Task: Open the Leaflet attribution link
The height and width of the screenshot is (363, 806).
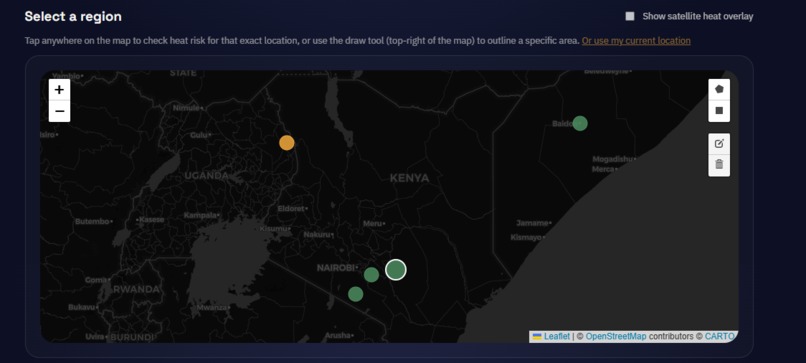Action: 557,336
